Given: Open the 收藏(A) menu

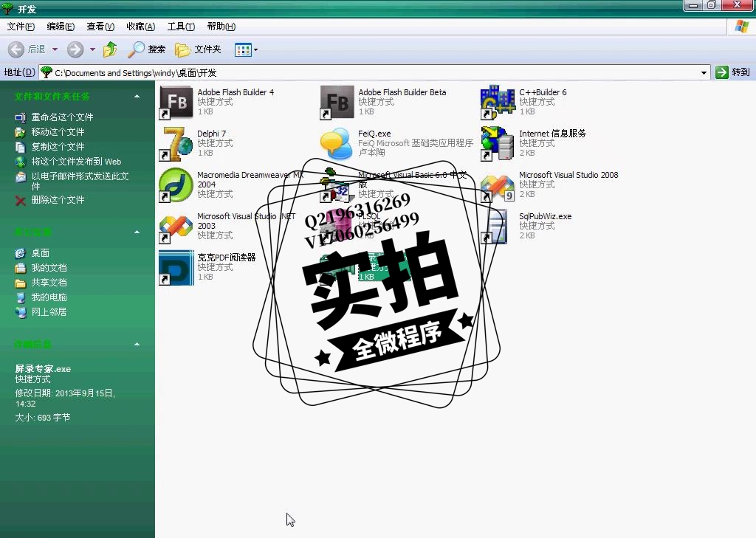Looking at the screenshot, I should click(x=141, y=27).
